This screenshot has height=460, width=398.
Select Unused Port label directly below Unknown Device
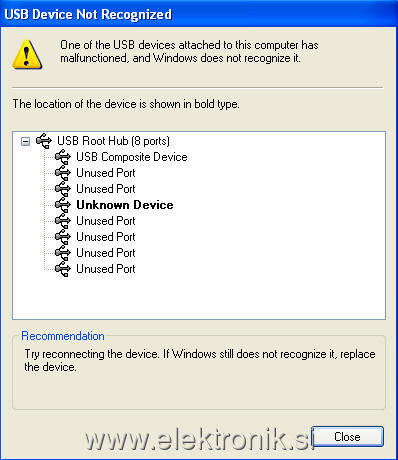(106, 221)
